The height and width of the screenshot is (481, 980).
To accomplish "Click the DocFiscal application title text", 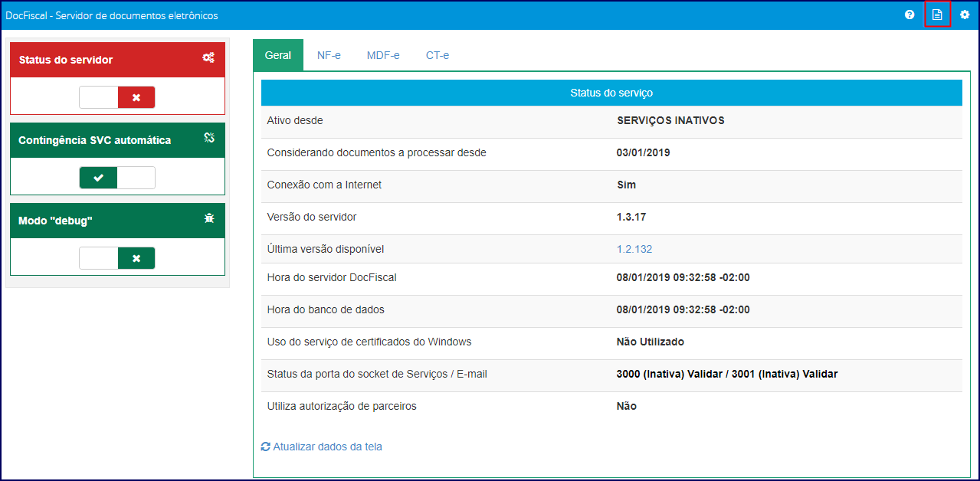I will pos(112,15).
